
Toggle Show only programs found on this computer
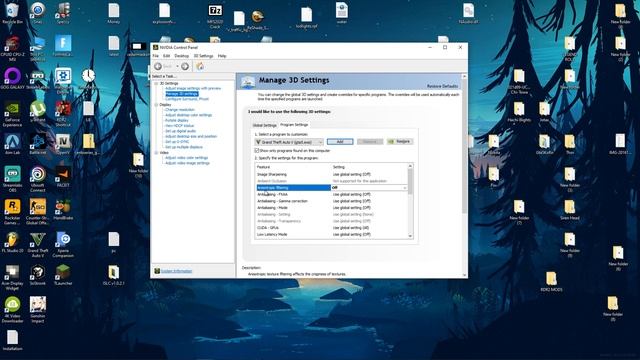pyautogui.click(x=257, y=151)
